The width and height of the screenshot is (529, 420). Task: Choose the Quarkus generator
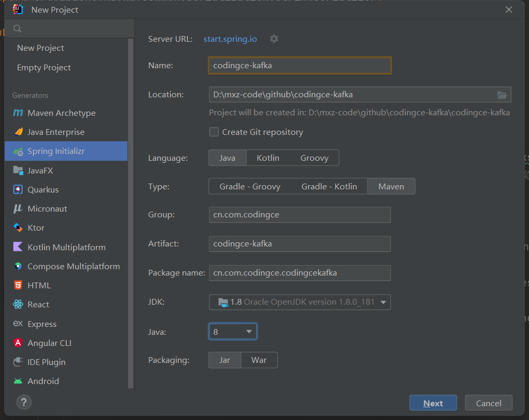pos(43,189)
